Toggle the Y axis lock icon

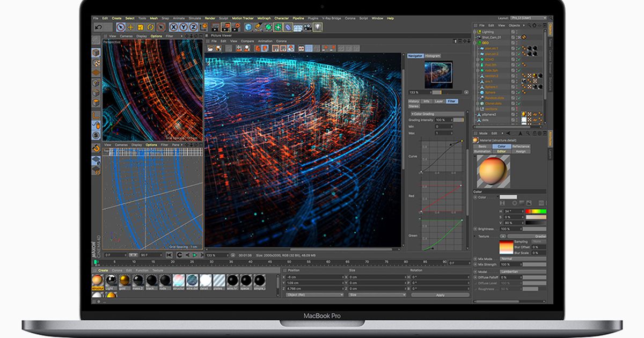click(185, 27)
